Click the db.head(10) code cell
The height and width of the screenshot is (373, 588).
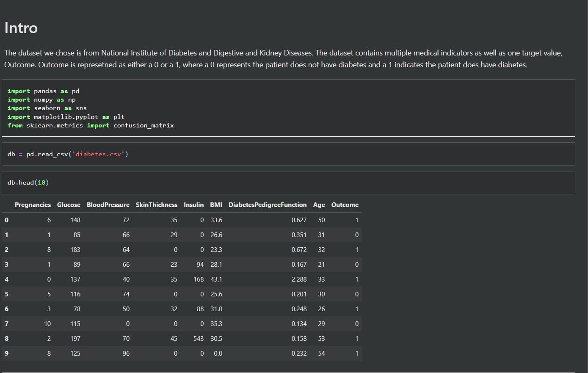tap(288, 182)
